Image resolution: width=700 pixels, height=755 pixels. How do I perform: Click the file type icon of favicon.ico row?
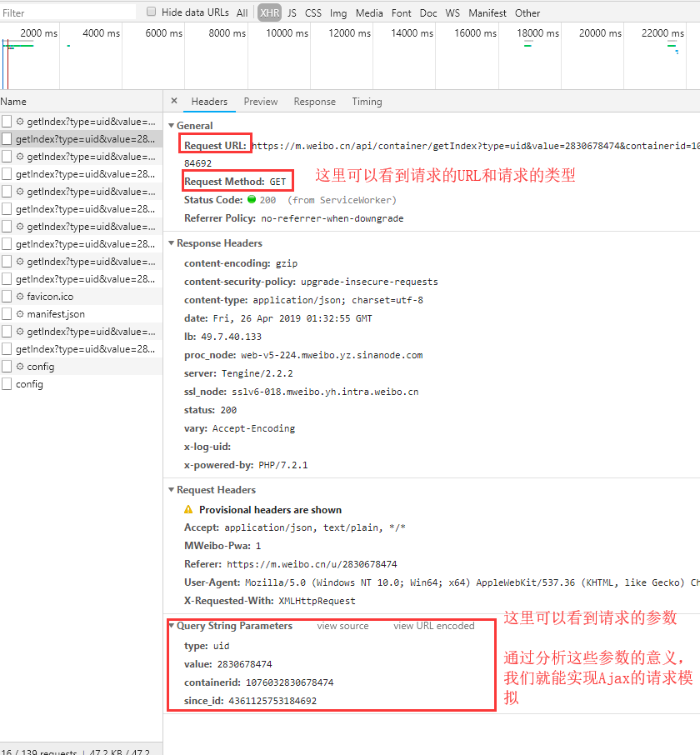tap(7, 297)
